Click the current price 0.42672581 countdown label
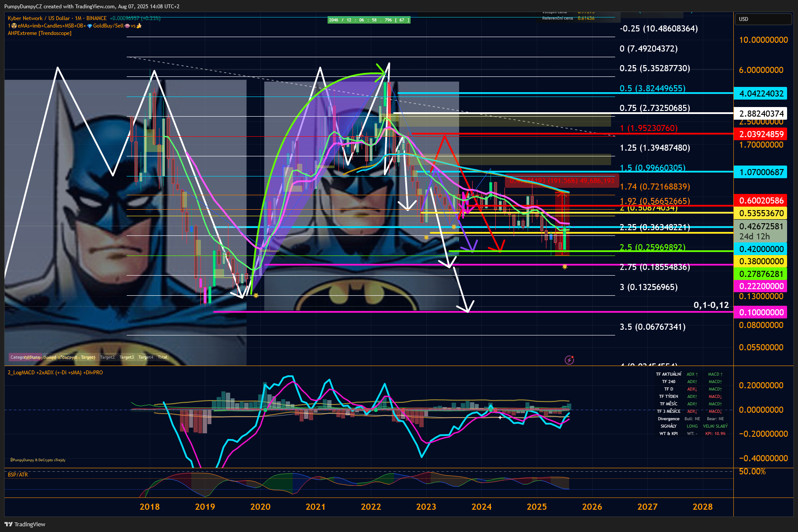This screenshot has width=798, height=532. pyautogui.click(x=761, y=231)
